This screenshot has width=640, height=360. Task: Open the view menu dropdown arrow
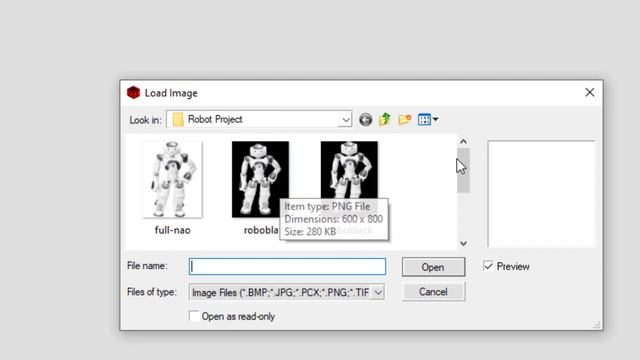tap(436, 120)
